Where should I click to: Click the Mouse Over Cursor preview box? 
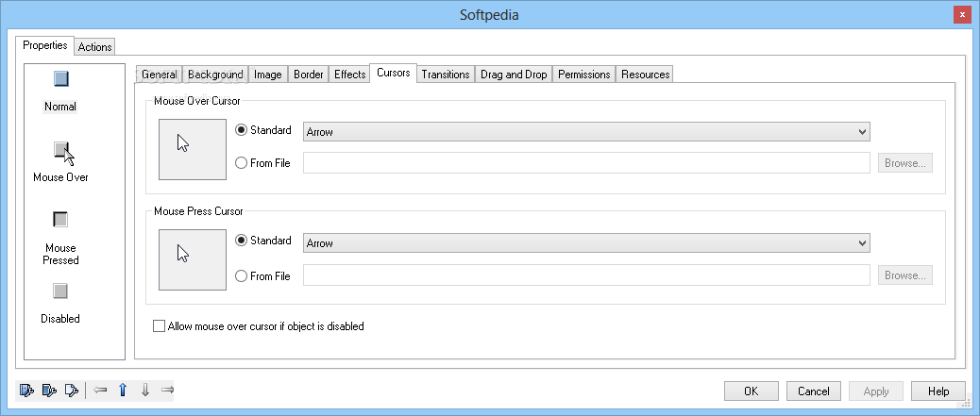coord(193,149)
